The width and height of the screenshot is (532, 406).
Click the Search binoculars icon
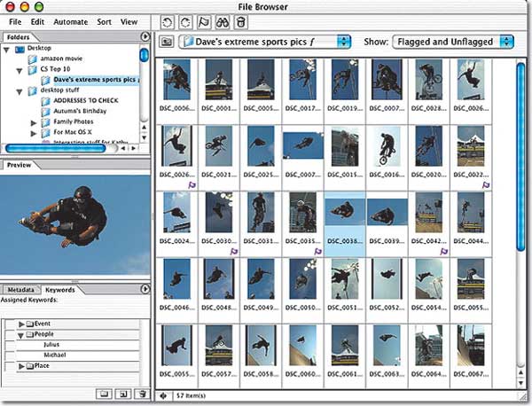[223, 22]
